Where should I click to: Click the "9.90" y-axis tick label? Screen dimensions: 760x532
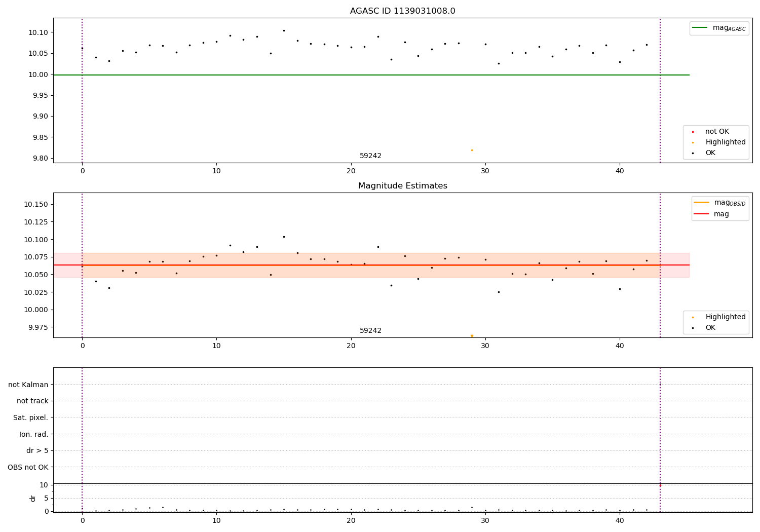tap(40, 117)
